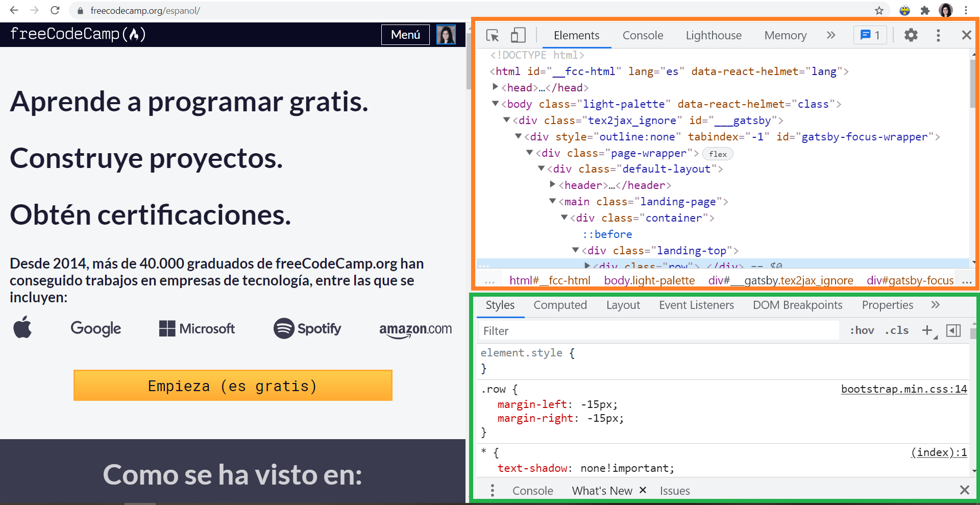Click the flex badge on page-wrapper
The width and height of the screenshot is (980, 505).
[x=717, y=153]
